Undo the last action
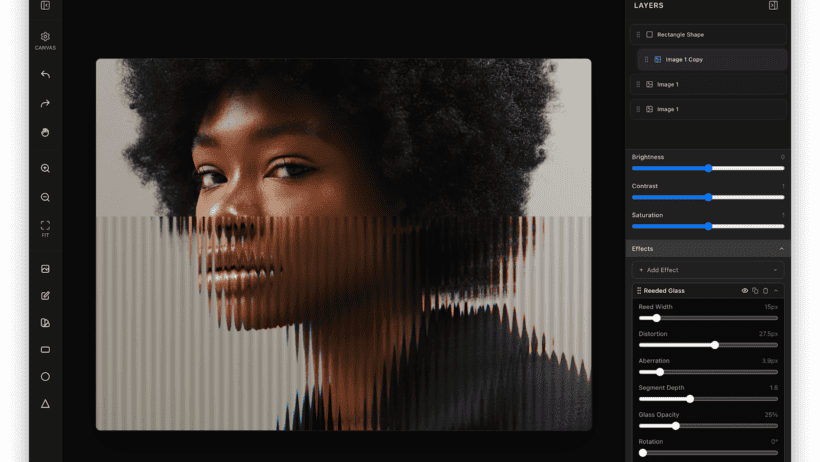Image resolution: width=820 pixels, height=462 pixels. tap(45, 75)
